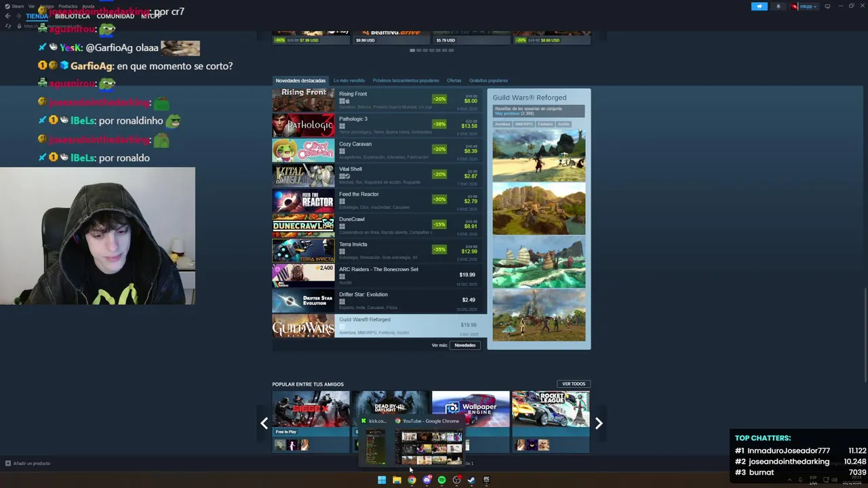
Task: Click the Guild Wars® Reforged panel title
Action: (x=530, y=98)
